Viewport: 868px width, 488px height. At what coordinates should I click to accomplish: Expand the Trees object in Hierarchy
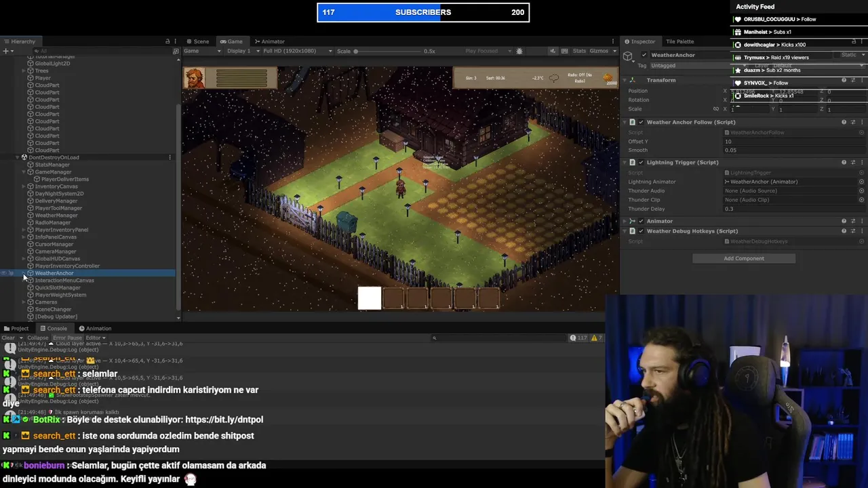[x=24, y=70]
